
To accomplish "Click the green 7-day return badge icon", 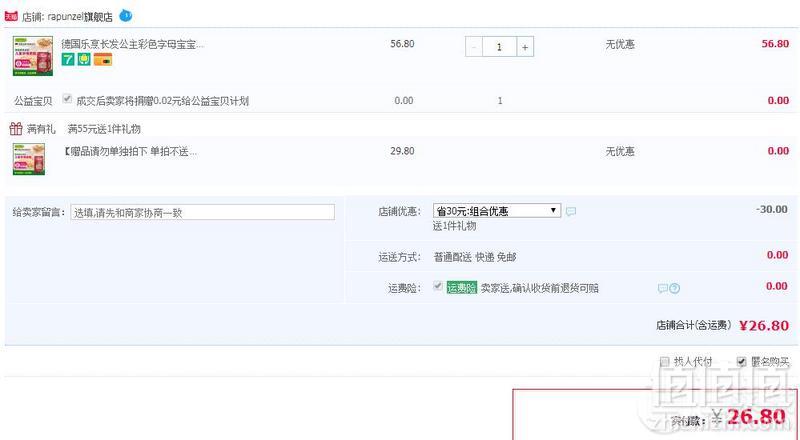I will point(68,59).
